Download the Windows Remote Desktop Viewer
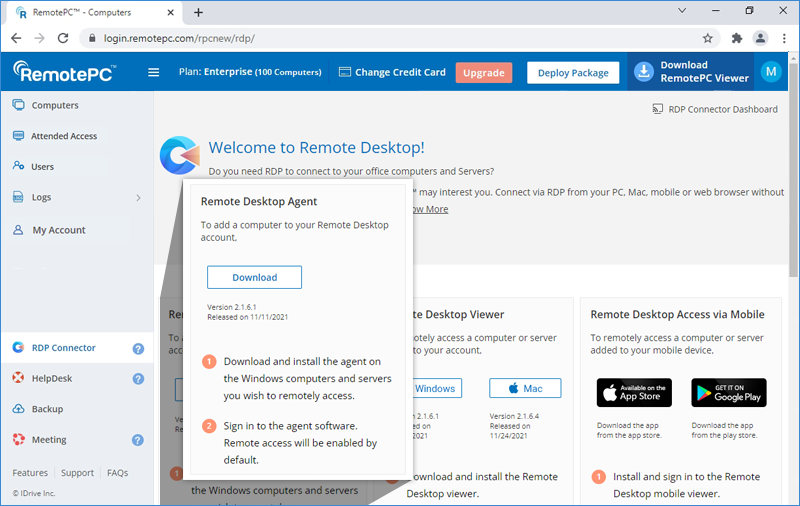The height and width of the screenshot is (506, 800). tap(437, 388)
